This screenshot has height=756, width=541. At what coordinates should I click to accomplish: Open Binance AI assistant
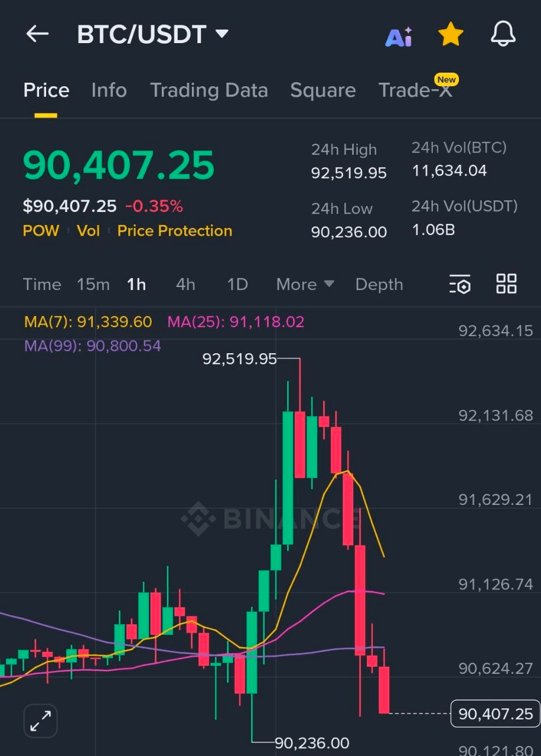coord(399,34)
